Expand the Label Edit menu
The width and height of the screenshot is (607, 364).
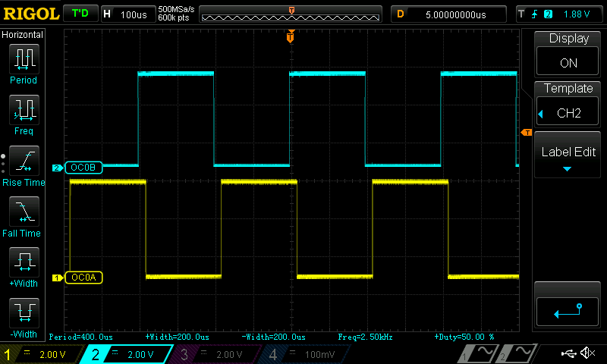point(568,155)
